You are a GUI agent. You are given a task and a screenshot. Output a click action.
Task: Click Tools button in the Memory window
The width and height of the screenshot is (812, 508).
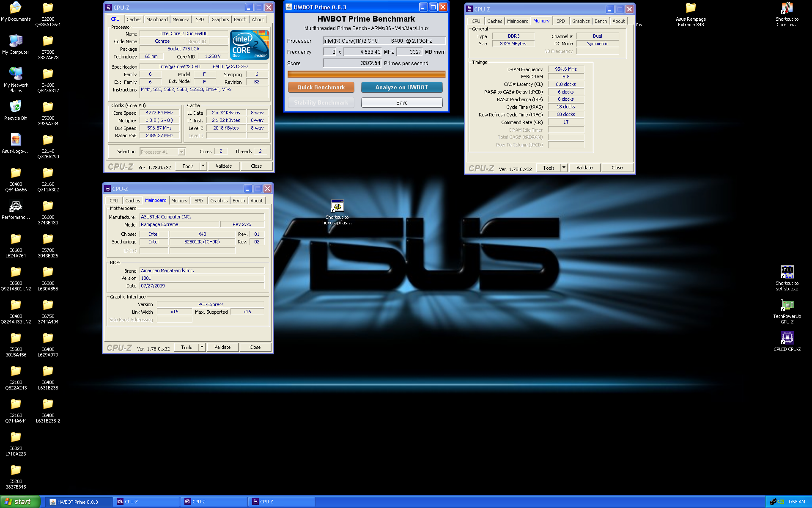click(x=549, y=168)
